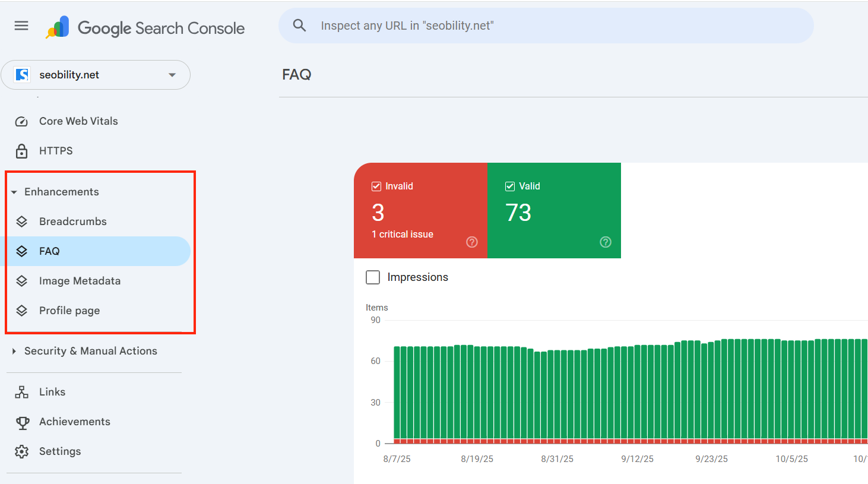Click the help icon on the Invalid card

point(471,242)
